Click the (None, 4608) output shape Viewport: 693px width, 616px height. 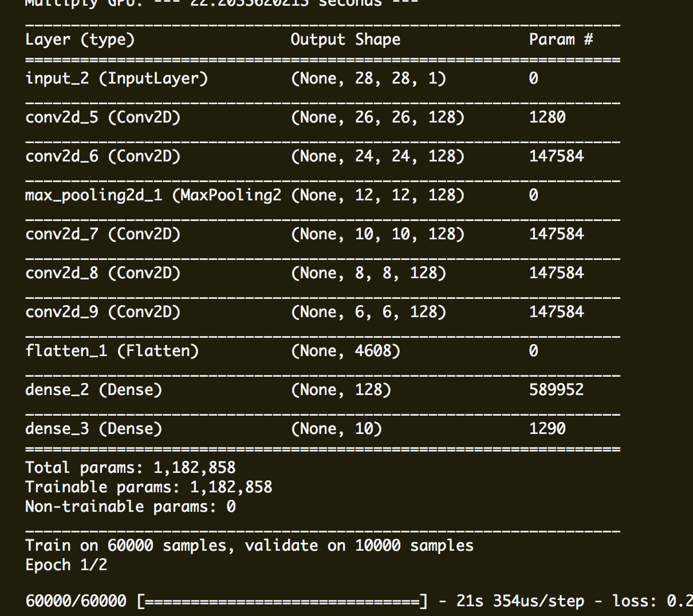tap(345, 351)
